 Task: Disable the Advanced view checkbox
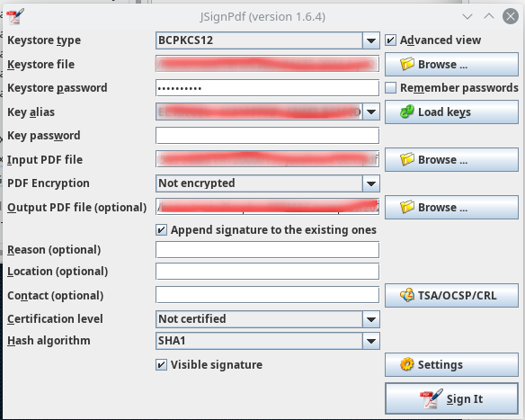click(x=390, y=40)
